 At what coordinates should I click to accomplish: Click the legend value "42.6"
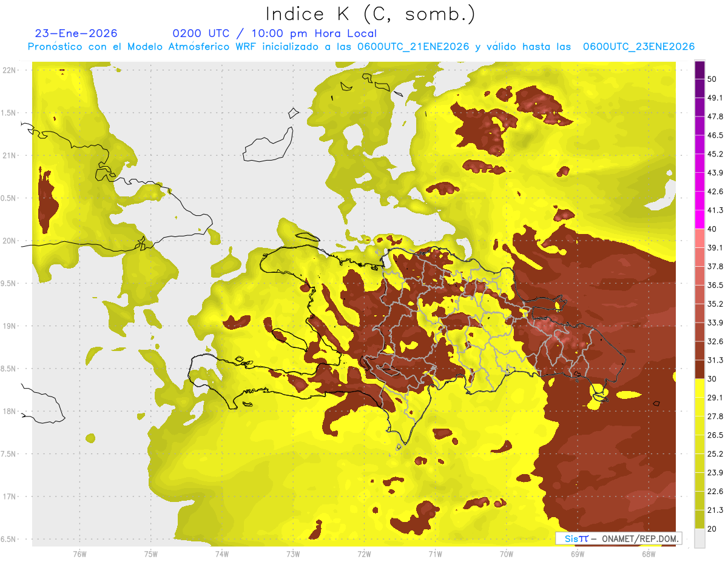coord(715,192)
